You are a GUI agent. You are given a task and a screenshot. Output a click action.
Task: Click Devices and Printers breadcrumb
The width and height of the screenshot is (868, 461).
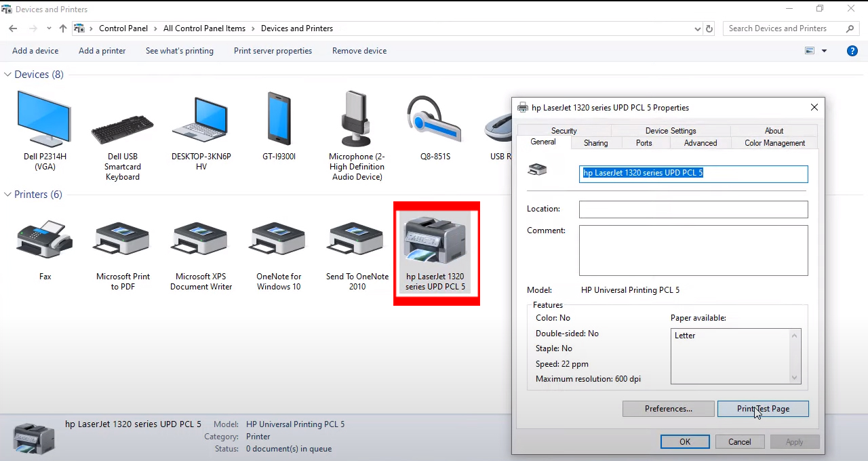coord(297,28)
